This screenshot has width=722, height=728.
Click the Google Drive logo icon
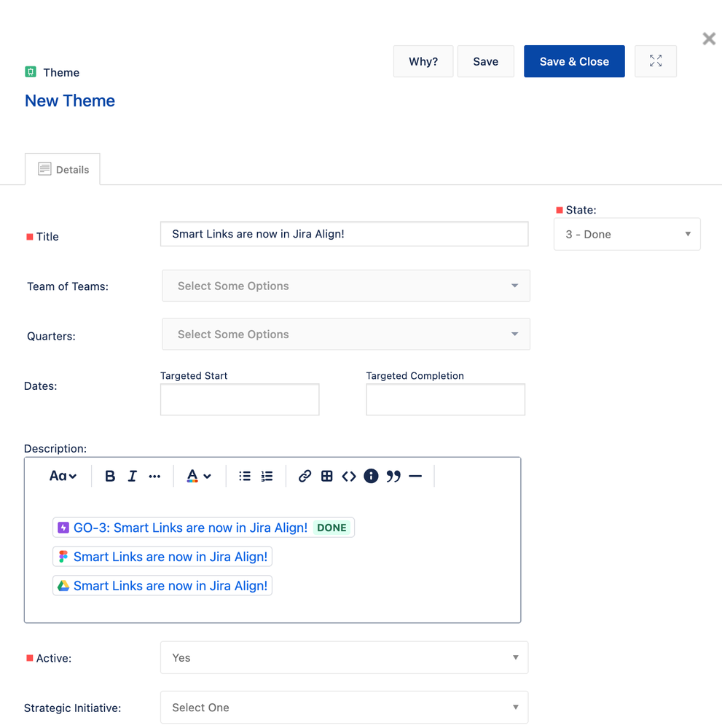(63, 586)
